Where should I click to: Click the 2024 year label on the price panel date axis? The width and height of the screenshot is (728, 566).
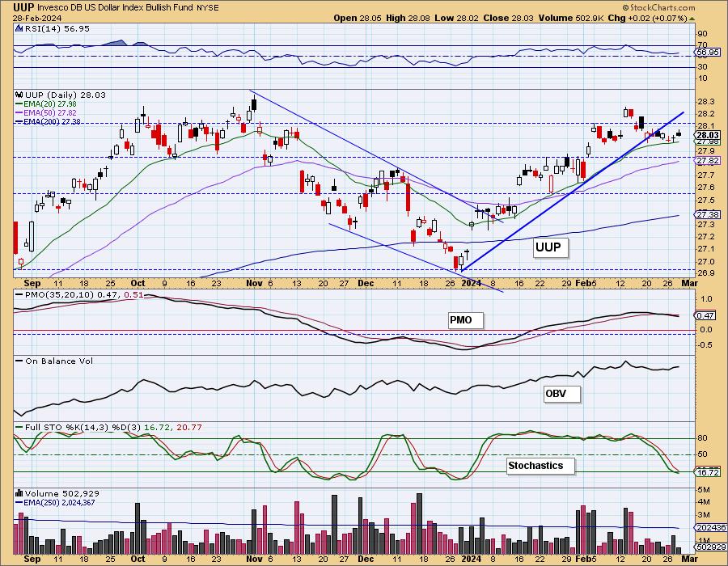click(472, 283)
